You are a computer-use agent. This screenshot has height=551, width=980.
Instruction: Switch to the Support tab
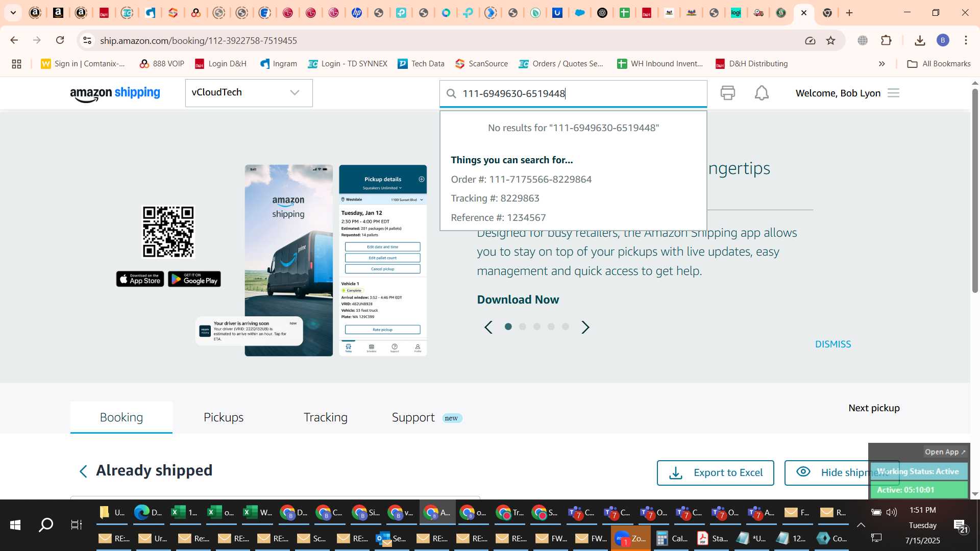[x=427, y=417]
